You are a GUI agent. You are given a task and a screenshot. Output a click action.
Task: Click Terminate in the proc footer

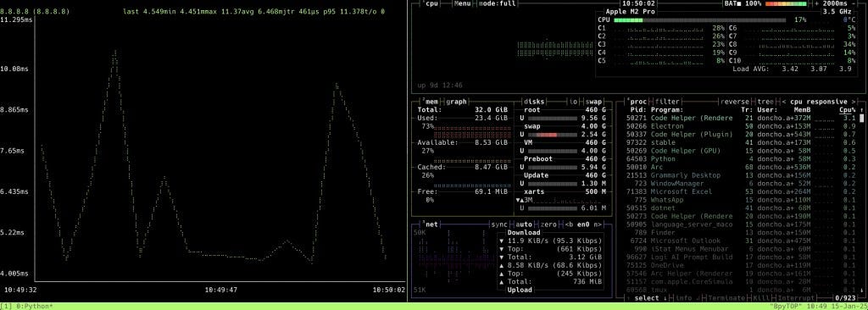[x=726, y=298]
